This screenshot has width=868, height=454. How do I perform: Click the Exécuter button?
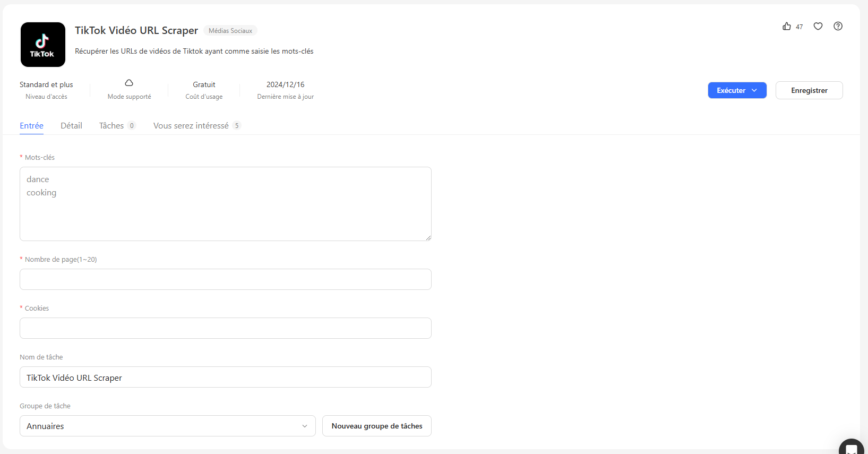coord(737,90)
